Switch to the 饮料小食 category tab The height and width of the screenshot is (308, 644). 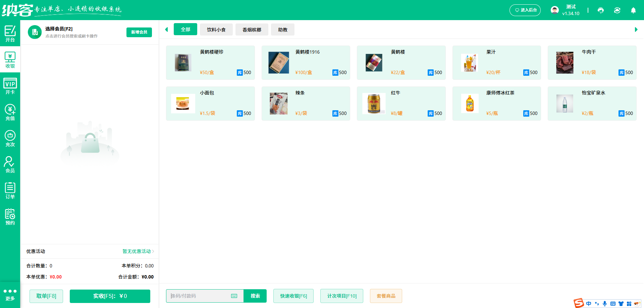(216, 29)
